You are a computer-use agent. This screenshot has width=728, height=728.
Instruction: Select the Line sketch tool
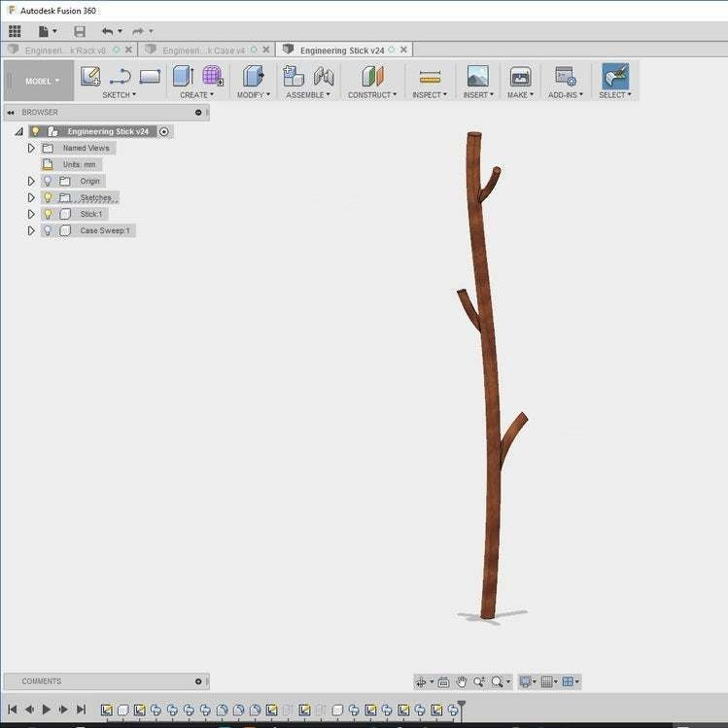[120, 76]
